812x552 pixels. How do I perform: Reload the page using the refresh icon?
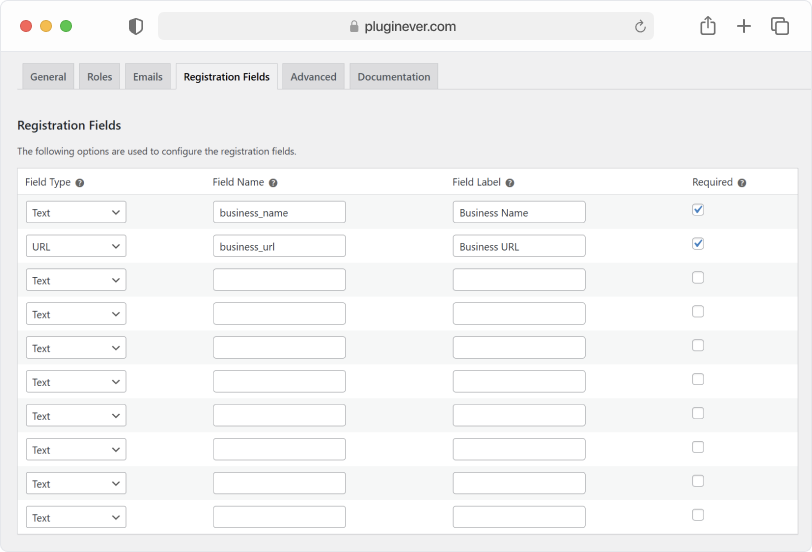click(640, 27)
